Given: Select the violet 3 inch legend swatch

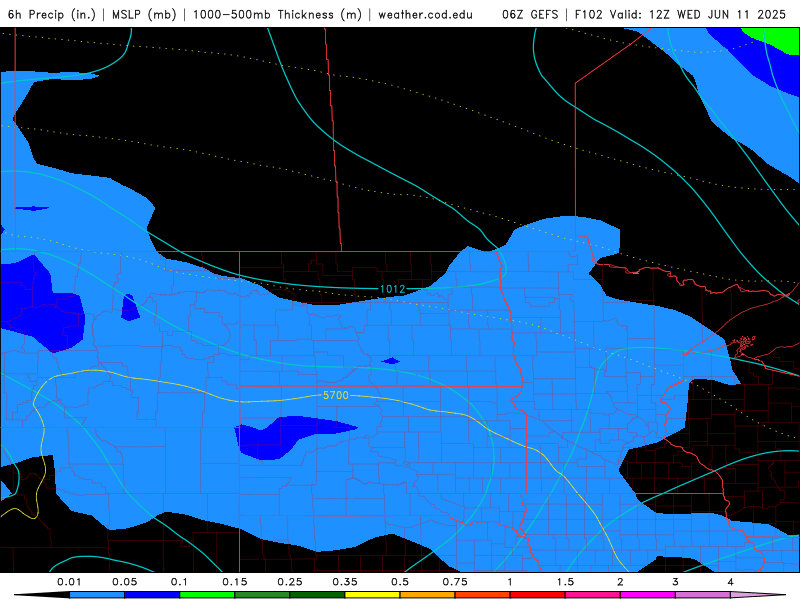Looking at the screenshot, I should point(703,595).
